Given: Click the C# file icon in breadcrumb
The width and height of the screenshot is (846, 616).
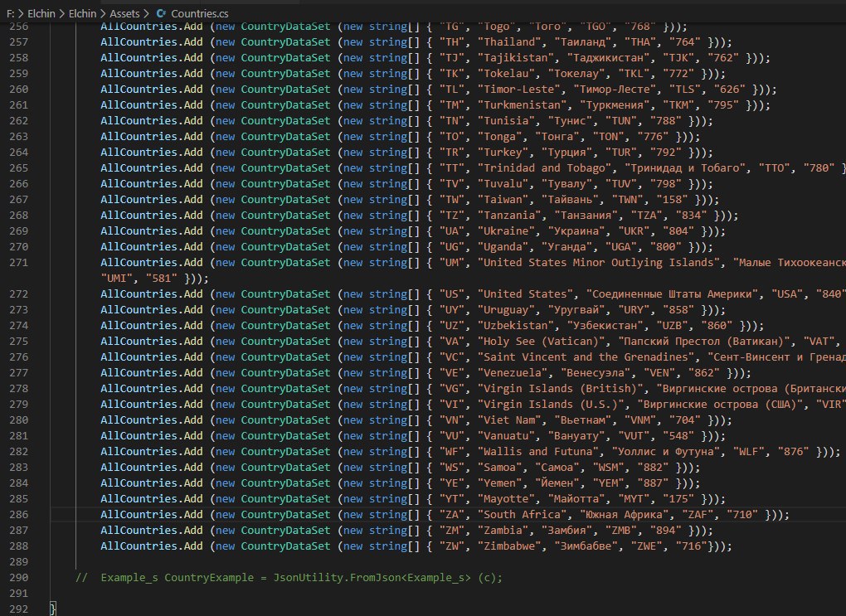Looking at the screenshot, I should [x=161, y=13].
